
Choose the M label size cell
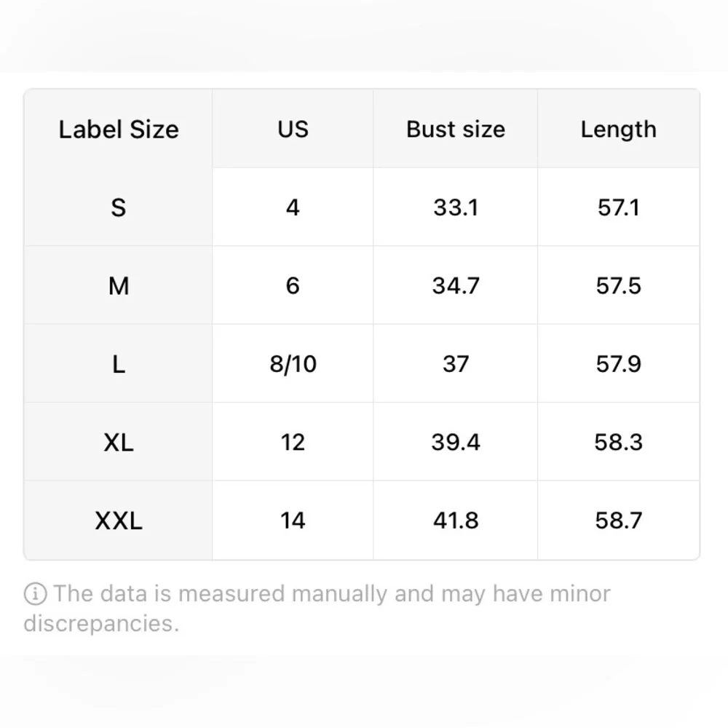pyautogui.click(x=119, y=286)
